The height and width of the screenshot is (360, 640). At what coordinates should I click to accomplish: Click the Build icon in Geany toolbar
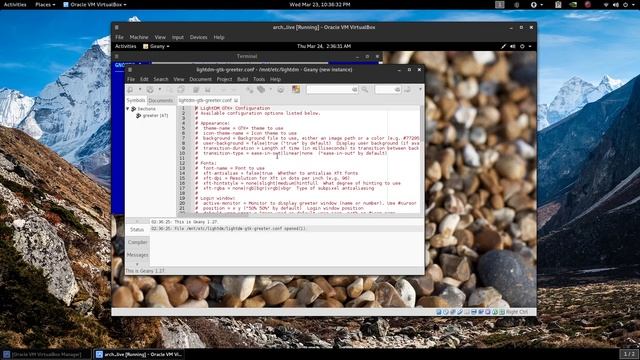pyautogui.click(x=261, y=89)
